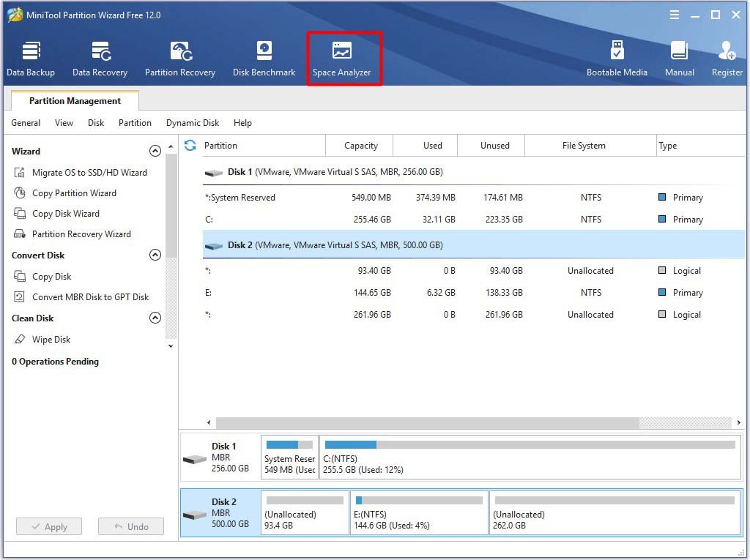
Task: Click the Disk 2 drive icon in the list
Action: [214, 246]
